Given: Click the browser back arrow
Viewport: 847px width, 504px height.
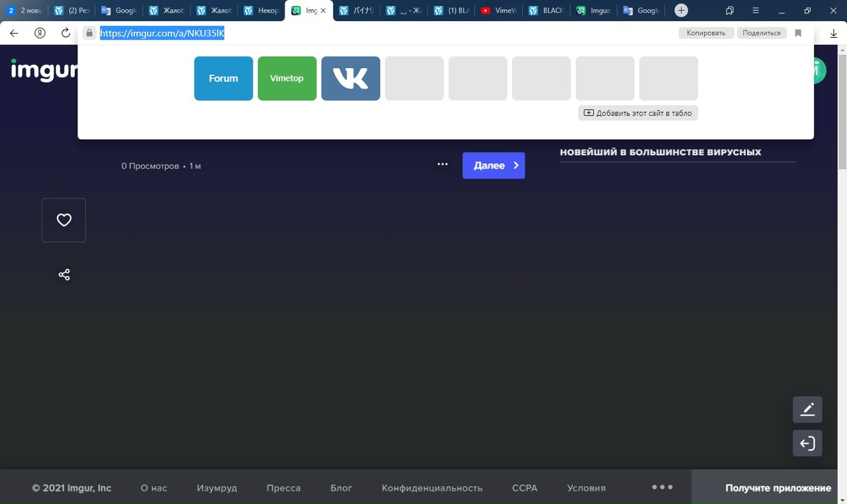Looking at the screenshot, I should (x=14, y=33).
